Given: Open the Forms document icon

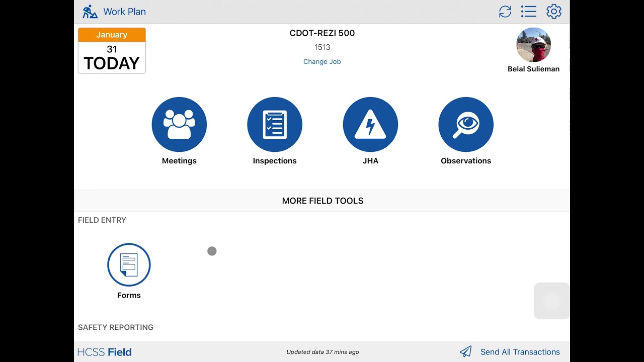Looking at the screenshot, I should [129, 265].
